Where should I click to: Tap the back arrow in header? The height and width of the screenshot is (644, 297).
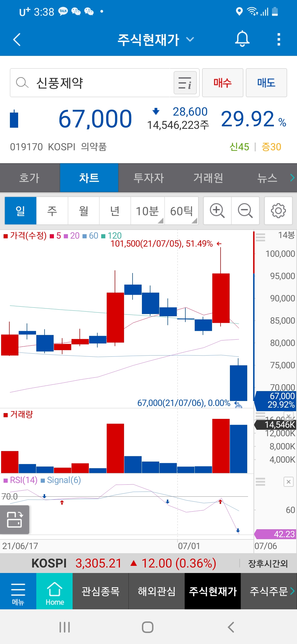pyautogui.click(x=17, y=39)
